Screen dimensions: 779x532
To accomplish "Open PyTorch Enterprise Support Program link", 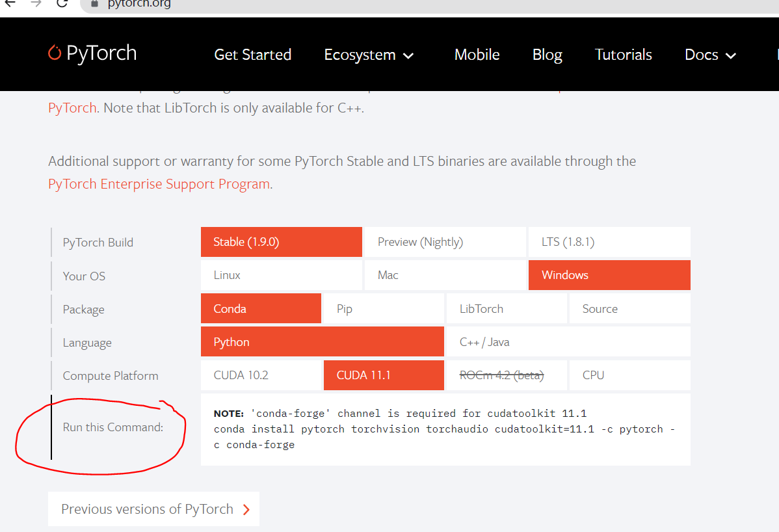I will click(159, 184).
